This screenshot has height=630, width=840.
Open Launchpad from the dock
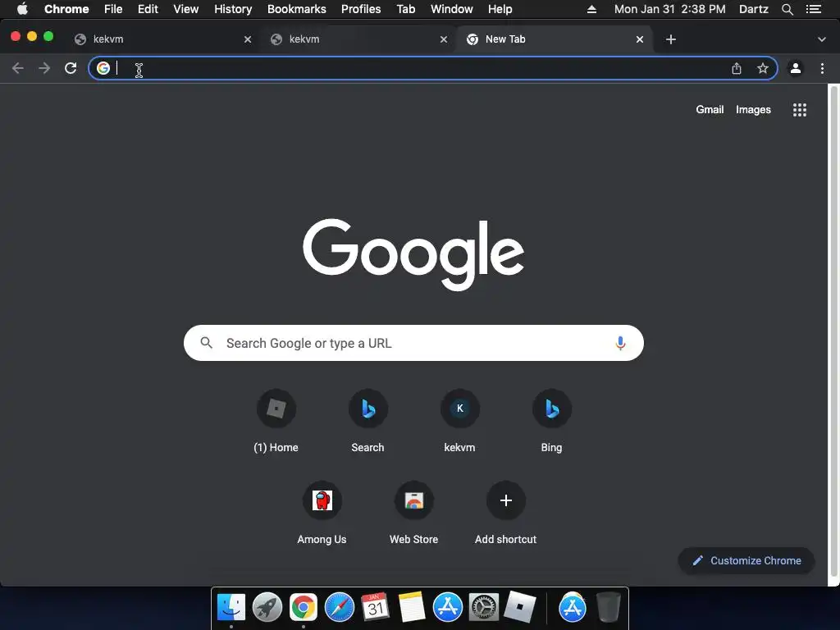[x=267, y=608]
